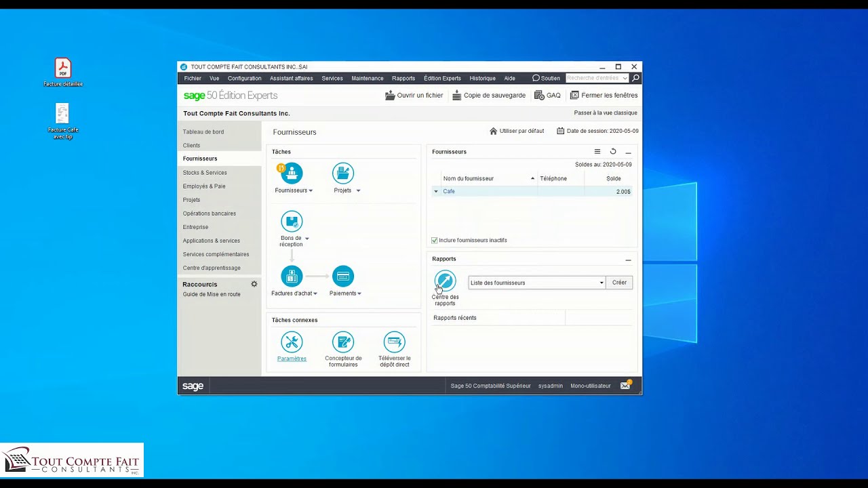Screen dimensions: 868x488
Task: Click the sage logo in status bar
Action: pyautogui.click(x=193, y=386)
